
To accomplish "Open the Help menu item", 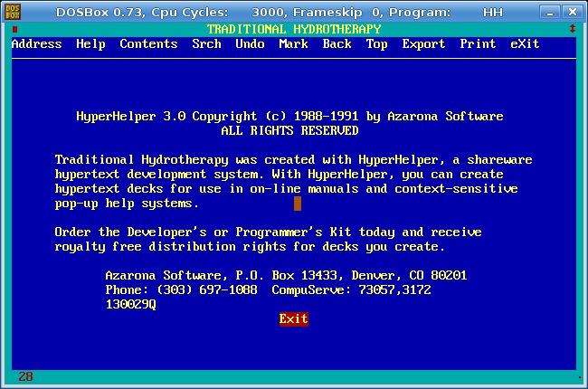I will pos(90,44).
